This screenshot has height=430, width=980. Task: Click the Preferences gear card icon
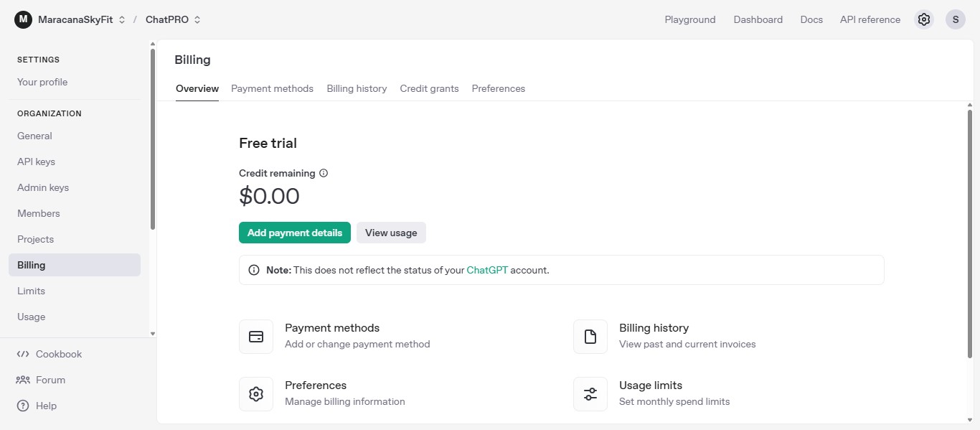coord(256,394)
